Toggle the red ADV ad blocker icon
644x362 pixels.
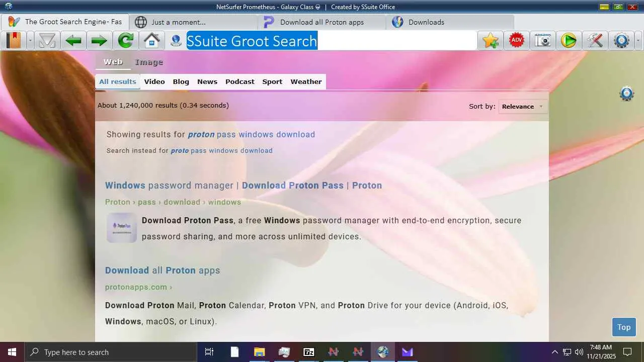517,40
